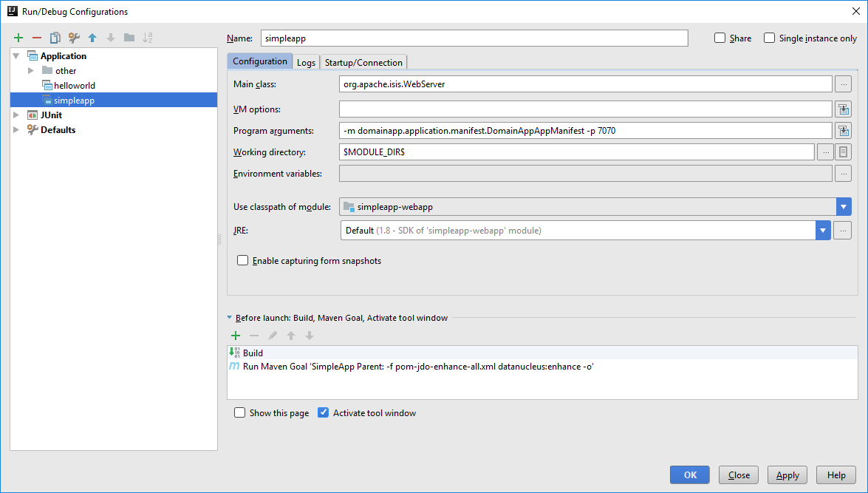This screenshot has height=493, width=868.
Task: Open the edit defaults wrench icon
Action: point(74,38)
